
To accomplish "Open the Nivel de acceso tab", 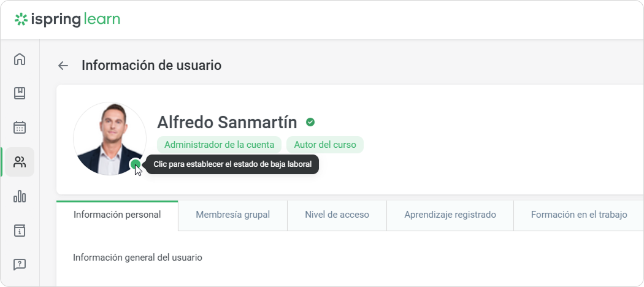I will (337, 215).
